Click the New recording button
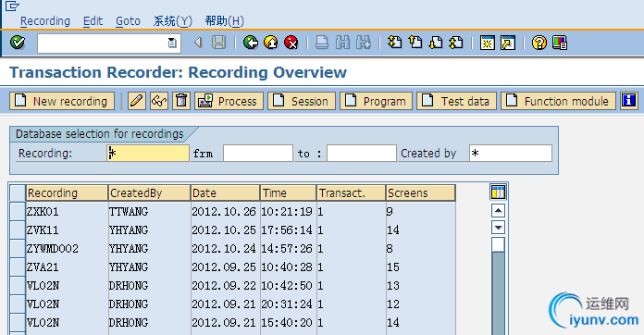This screenshot has width=644, height=335. [62, 101]
